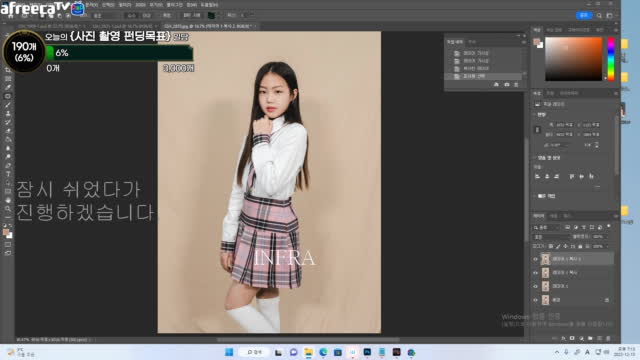
Task: Toggle Quick Mask mode in the toolbar
Action: point(8,244)
